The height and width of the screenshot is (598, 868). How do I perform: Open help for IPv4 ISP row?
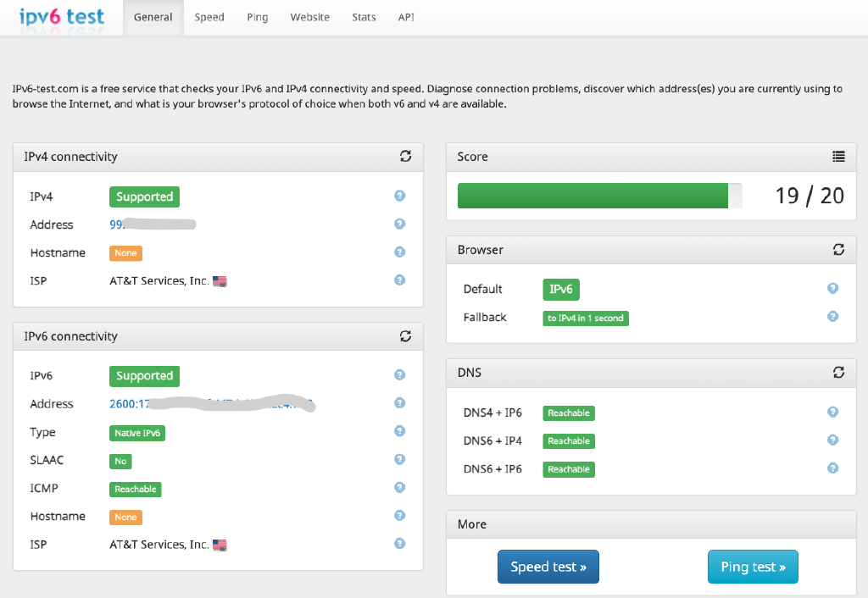pyautogui.click(x=400, y=280)
